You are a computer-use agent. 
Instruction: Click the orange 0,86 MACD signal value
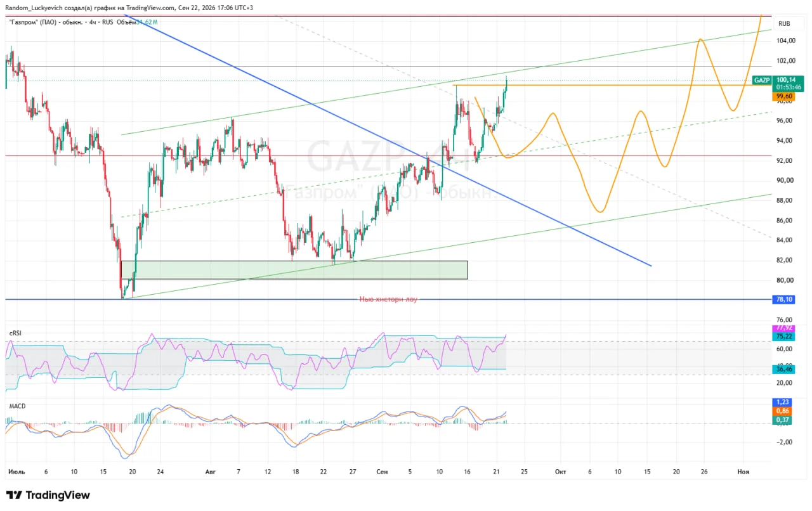[x=782, y=411]
